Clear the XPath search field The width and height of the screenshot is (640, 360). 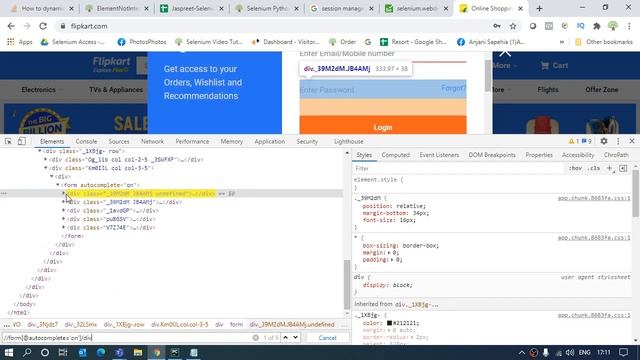[x=256, y=338]
